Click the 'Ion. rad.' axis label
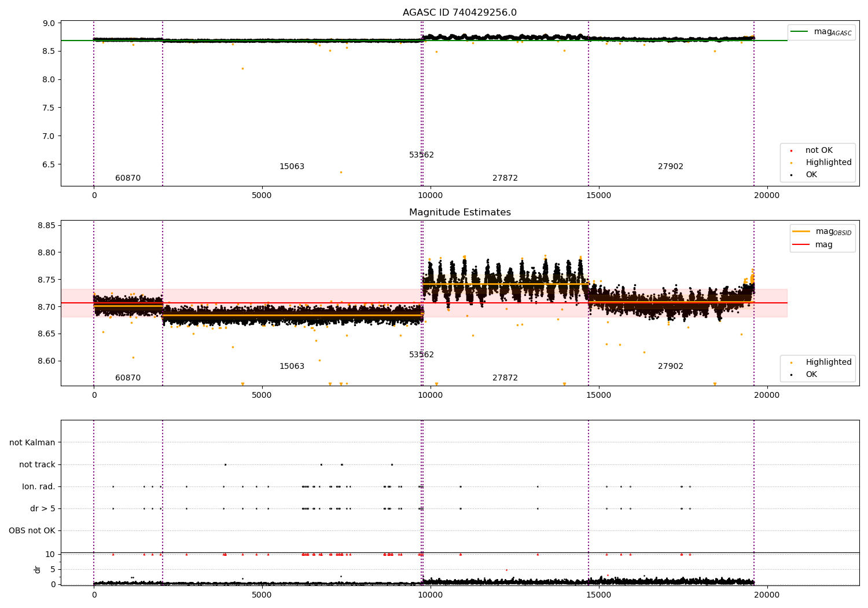Image resolution: width=868 pixels, height=608 pixels. coord(39,487)
